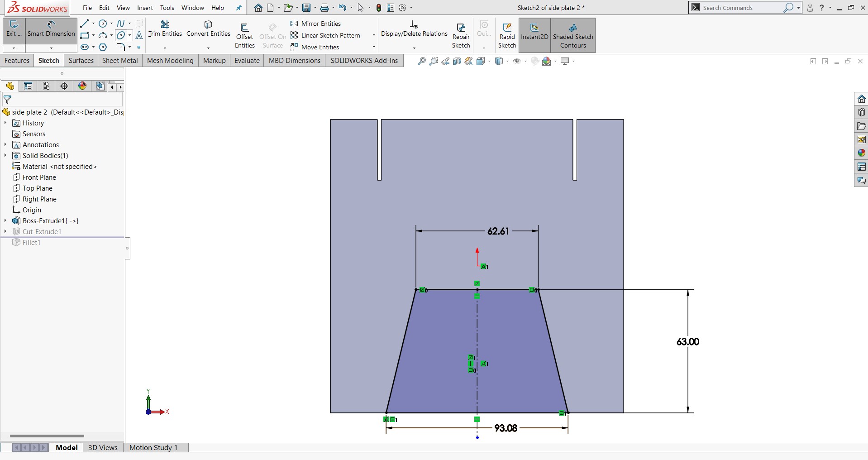Click Linear Sketch Pattern
The height and width of the screenshot is (460, 868).
(x=325, y=35)
